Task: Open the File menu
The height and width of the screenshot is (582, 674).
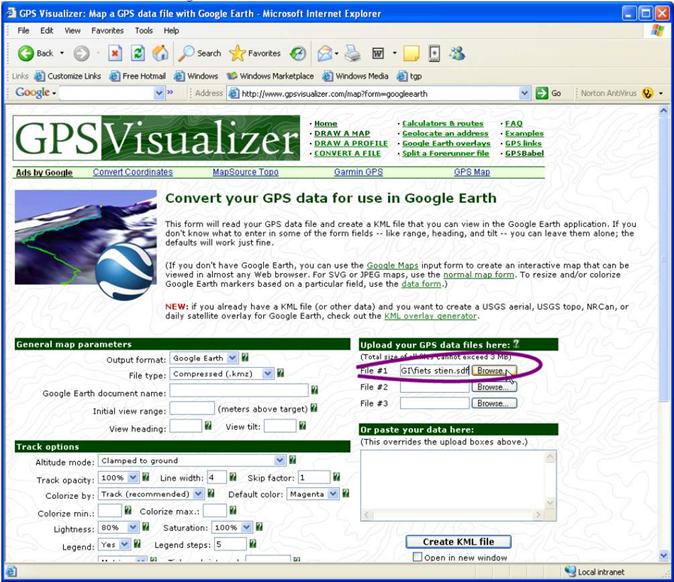Action: coord(23,31)
